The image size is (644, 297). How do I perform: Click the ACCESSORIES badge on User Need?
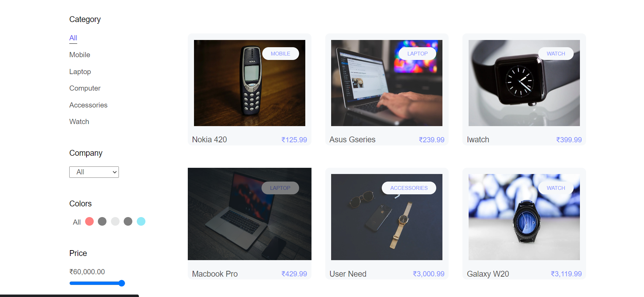tap(409, 188)
